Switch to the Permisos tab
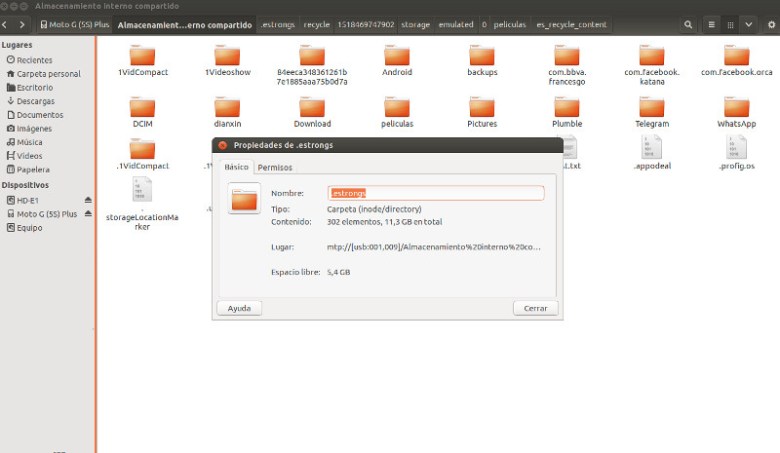Image resolution: width=780 pixels, height=453 pixels. [x=275, y=167]
